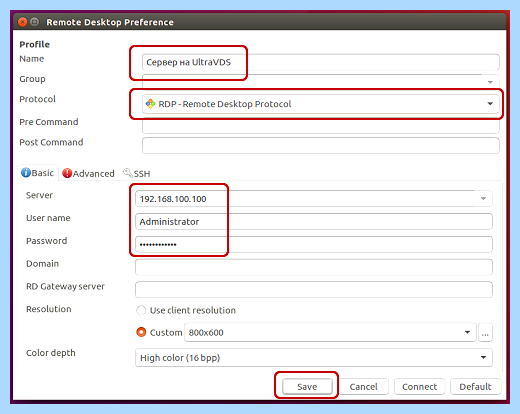Click the User name field
The width and height of the screenshot is (520, 414).
click(x=314, y=221)
